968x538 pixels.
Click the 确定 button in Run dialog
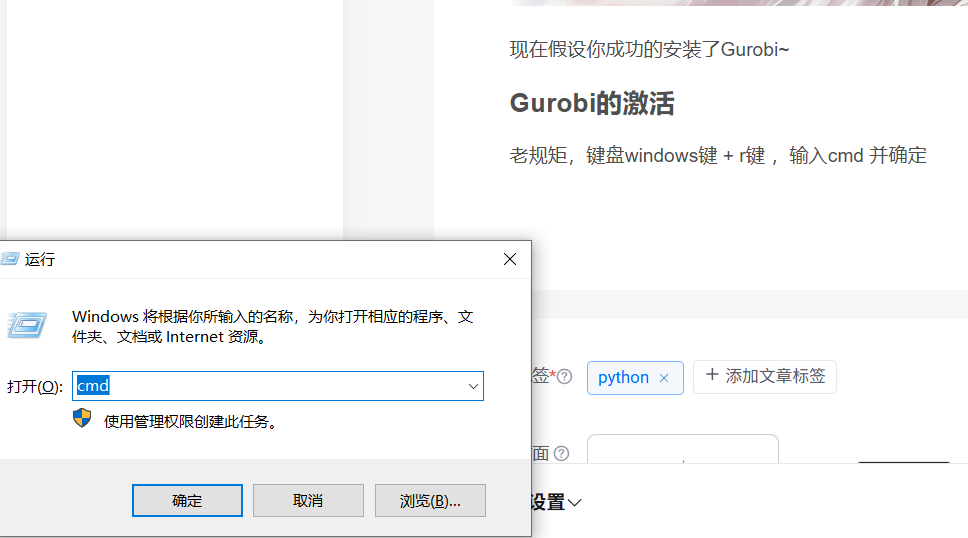(x=187, y=500)
